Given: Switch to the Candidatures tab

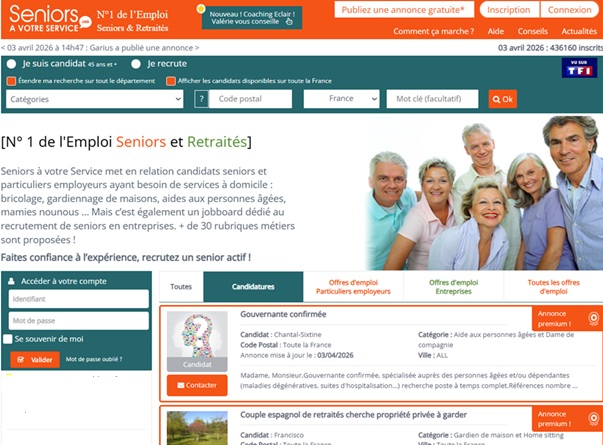Looking at the screenshot, I should click(252, 286).
